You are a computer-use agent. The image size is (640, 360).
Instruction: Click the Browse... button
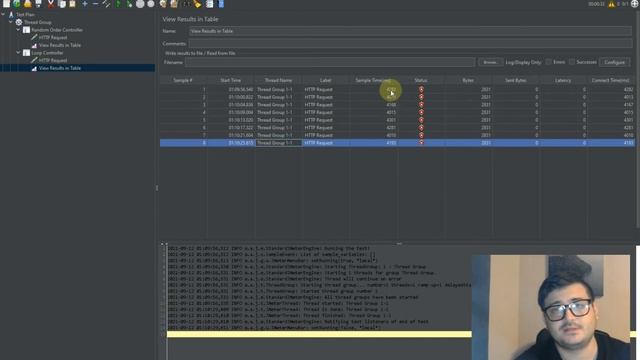(490, 62)
